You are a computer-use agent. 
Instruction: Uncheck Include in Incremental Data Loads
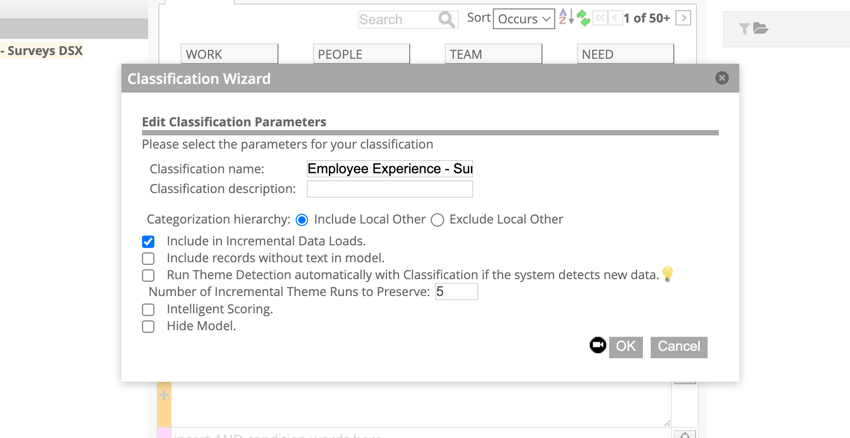(148, 241)
